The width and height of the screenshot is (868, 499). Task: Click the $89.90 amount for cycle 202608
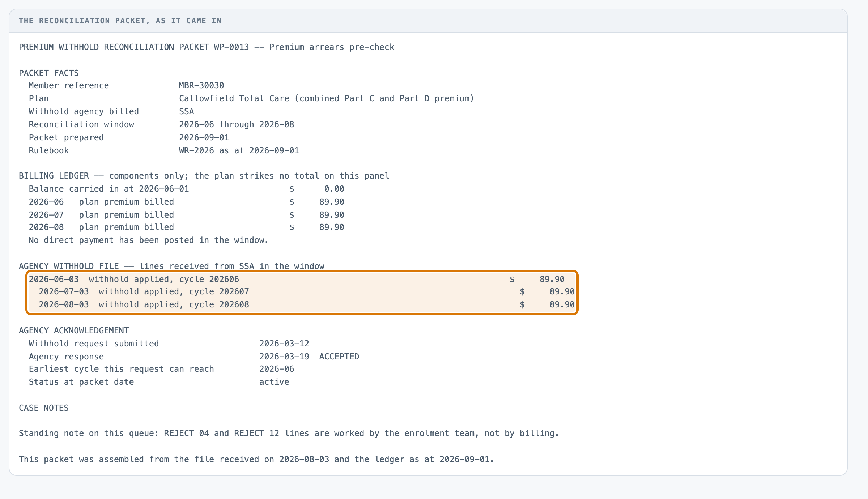(x=547, y=305)
